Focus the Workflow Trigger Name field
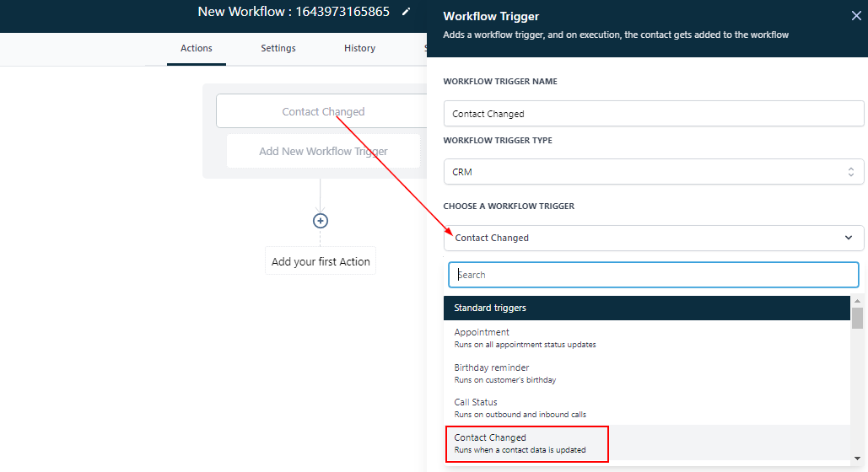 click(x=654, y=114)
